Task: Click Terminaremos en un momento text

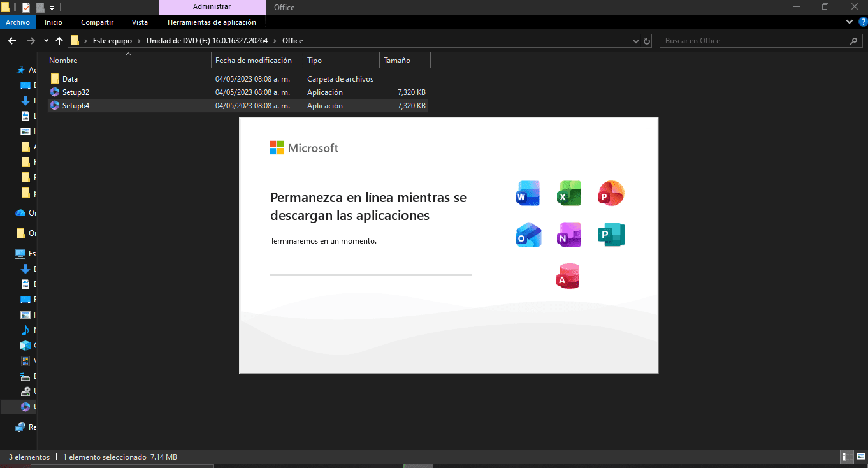Action: point(323,241)
